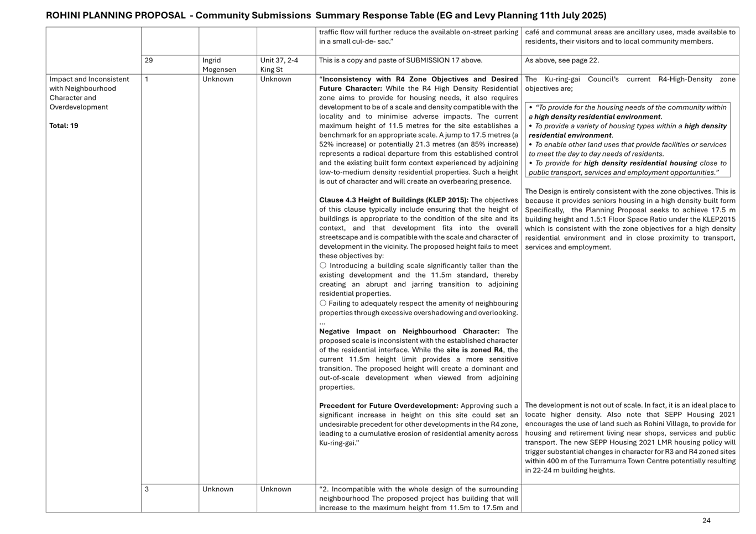Click the '2. Incompatible with the whole design' text
756x534 pixels.
click(418, 498)
